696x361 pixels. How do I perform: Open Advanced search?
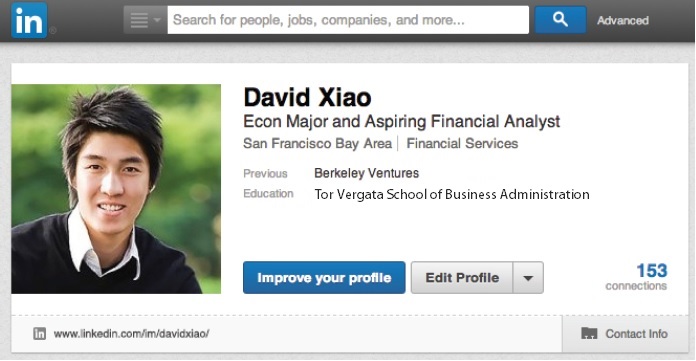[x=622, y=20]
